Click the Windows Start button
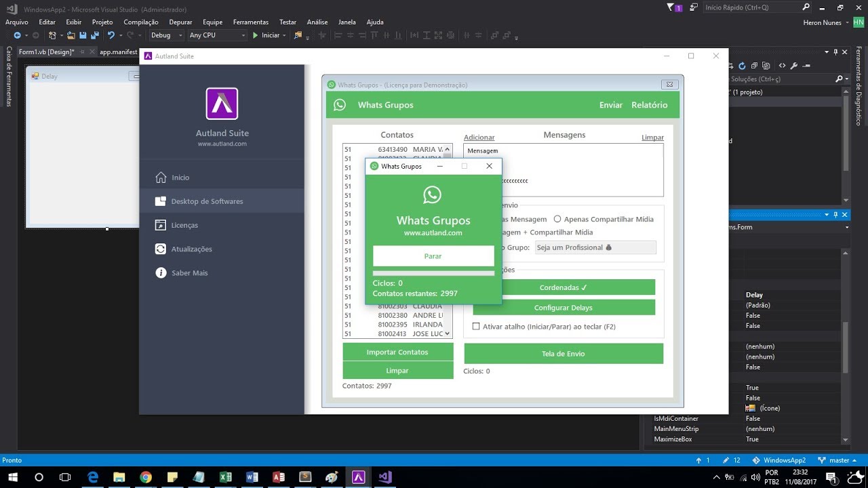Image resolution: width=868 pixels, height=488 pixels. [x=12, y=477]
